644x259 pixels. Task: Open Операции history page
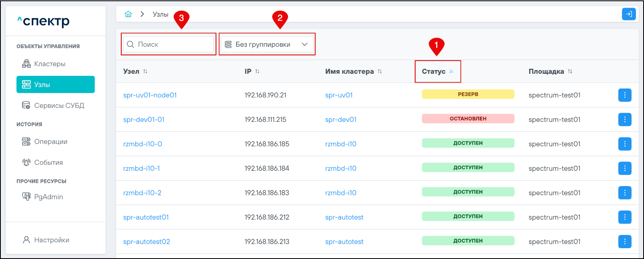point(51,142)
